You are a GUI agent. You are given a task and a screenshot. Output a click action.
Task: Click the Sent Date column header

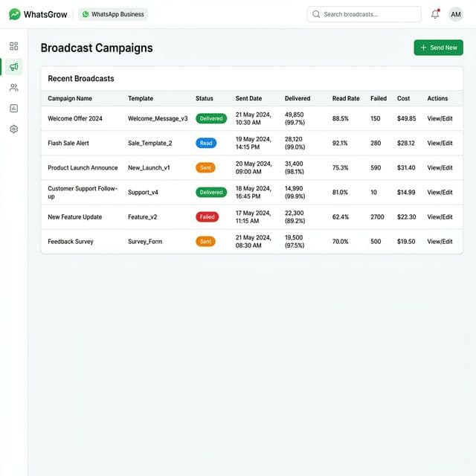point(248,98)
